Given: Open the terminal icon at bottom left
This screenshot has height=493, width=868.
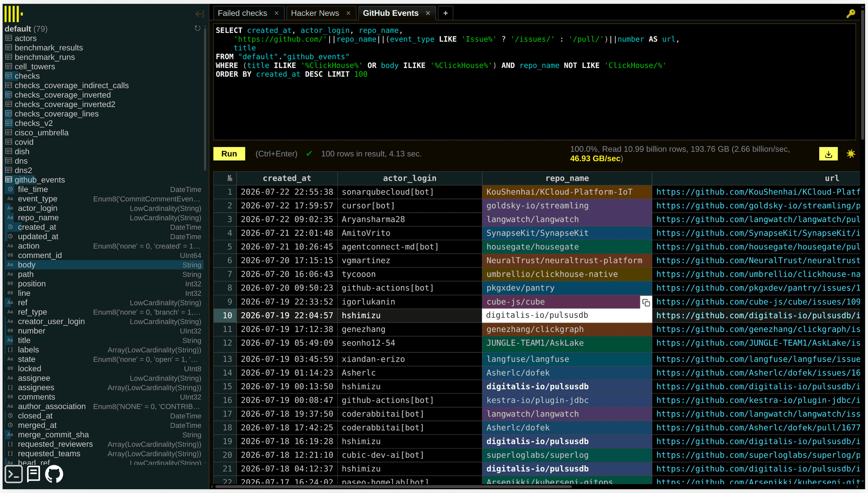Looking at the screenshot, I should click(14, 474).
